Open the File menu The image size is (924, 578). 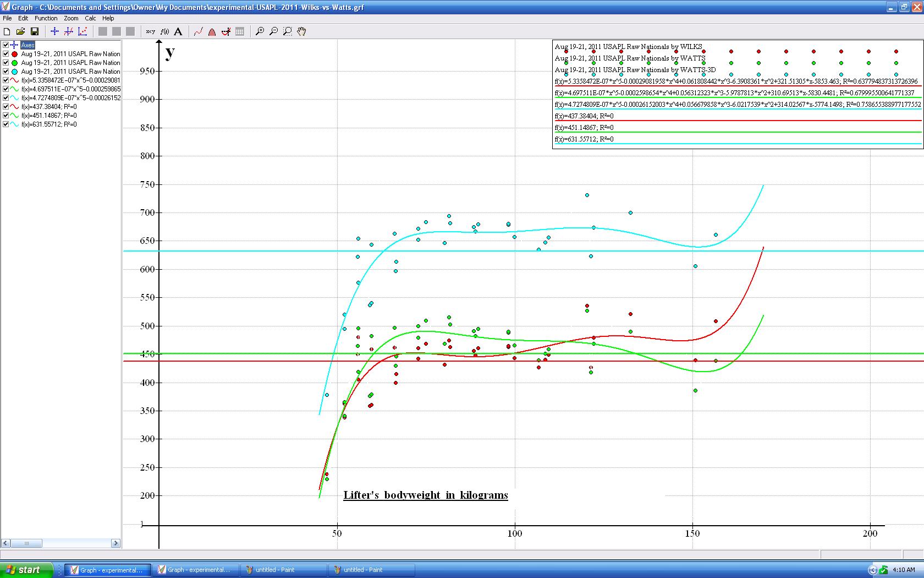pos(7,18)
